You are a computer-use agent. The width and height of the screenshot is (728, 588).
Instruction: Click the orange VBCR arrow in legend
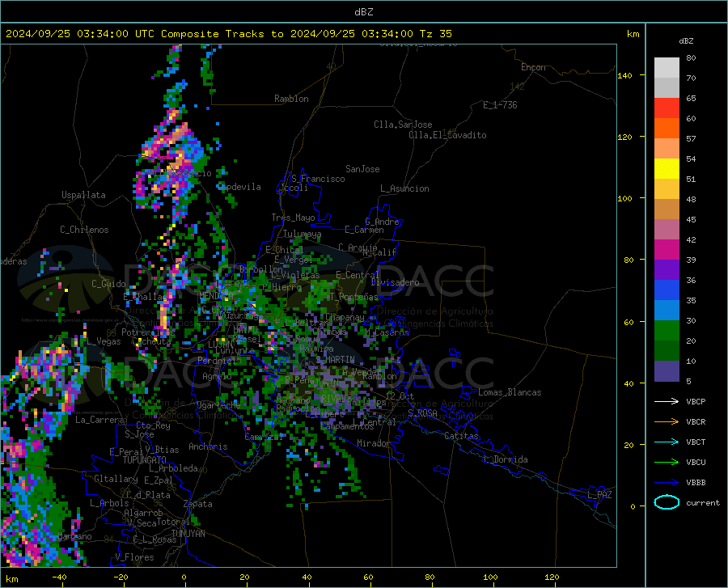[667, 422]
